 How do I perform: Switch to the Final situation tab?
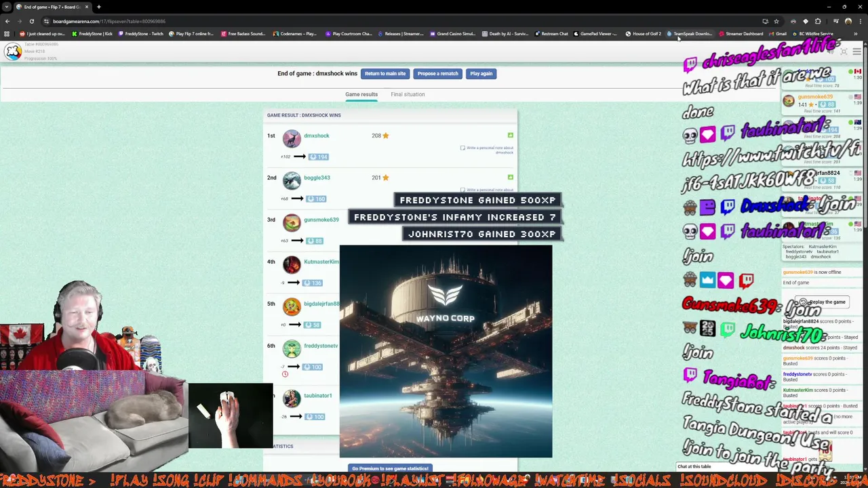tap(408, 94)
